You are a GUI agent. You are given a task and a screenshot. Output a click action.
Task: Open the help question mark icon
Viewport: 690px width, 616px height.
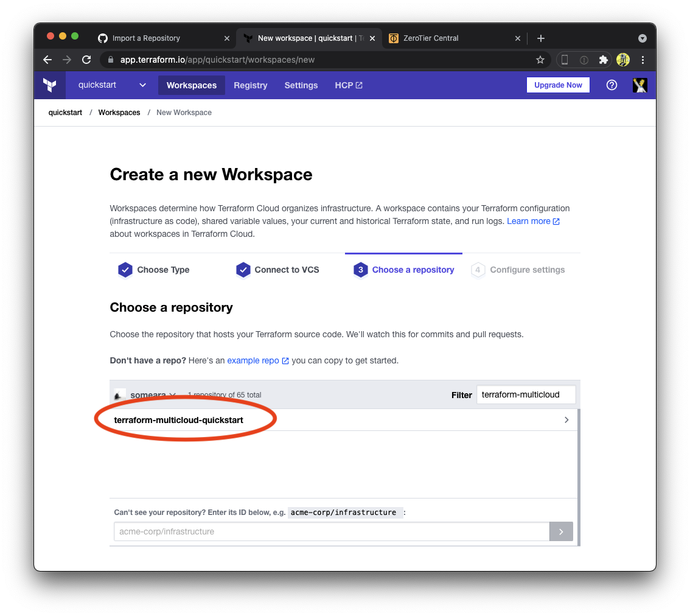(x=612, y=85)
